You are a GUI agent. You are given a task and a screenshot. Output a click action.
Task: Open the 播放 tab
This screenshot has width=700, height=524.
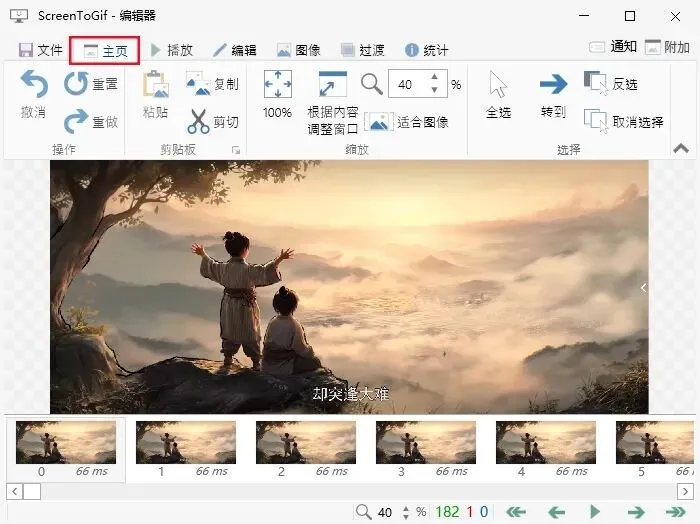click(171, 50)
